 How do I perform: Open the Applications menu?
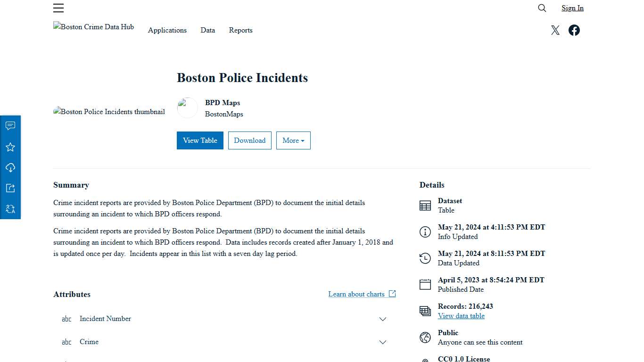[x=167, y=30]
